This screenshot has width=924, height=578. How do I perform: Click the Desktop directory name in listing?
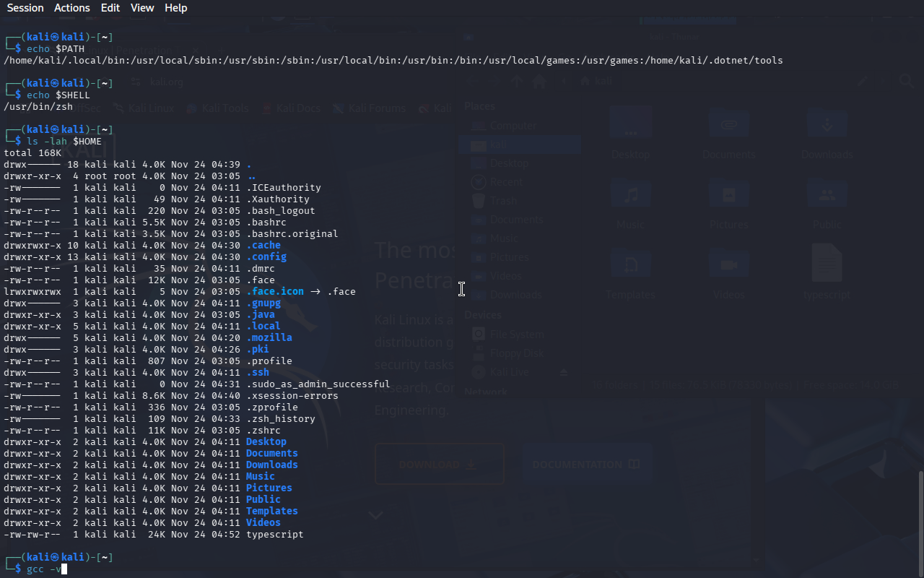266,442
